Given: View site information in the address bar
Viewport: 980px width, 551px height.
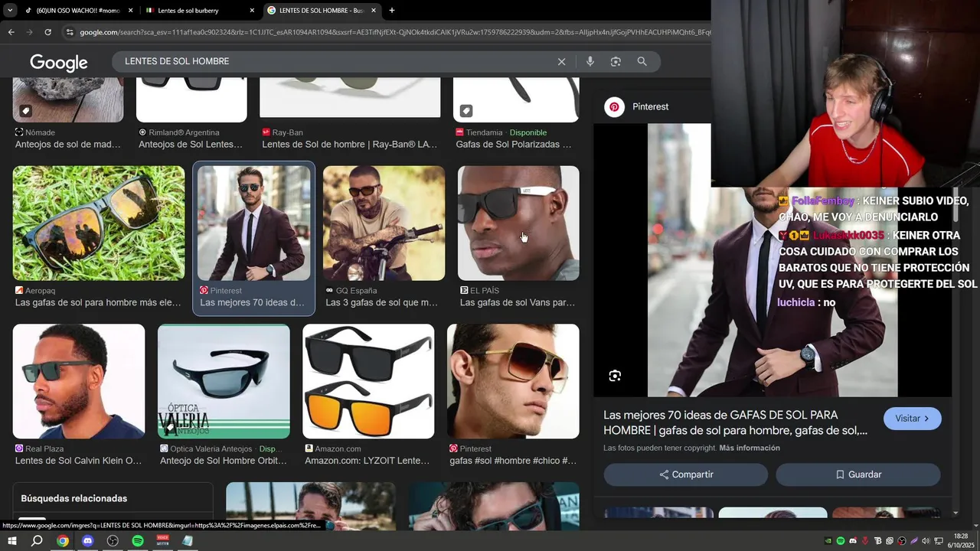Looking at the screenshot, I should [x=70, y=32].
